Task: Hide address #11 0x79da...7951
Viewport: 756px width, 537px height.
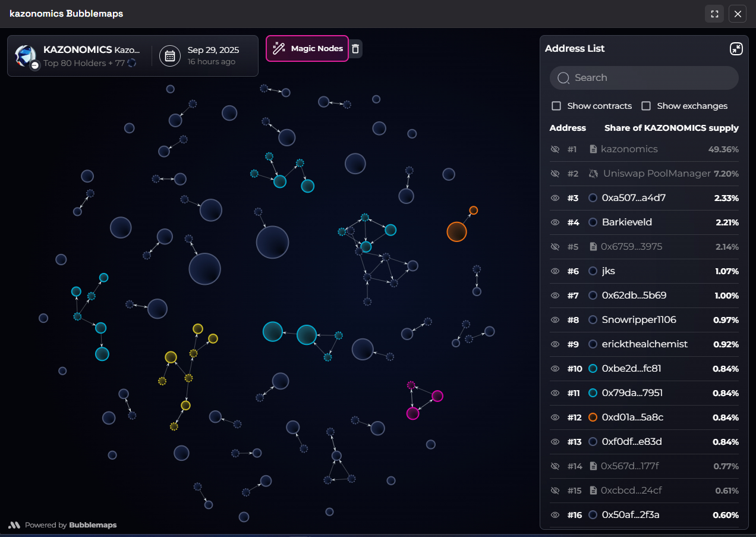Action: [556, 393]
